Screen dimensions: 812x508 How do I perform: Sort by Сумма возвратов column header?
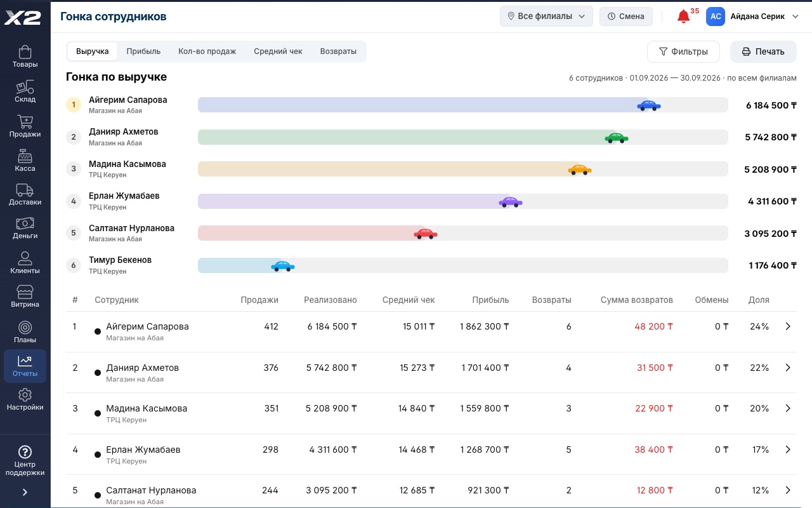point(636,300)
